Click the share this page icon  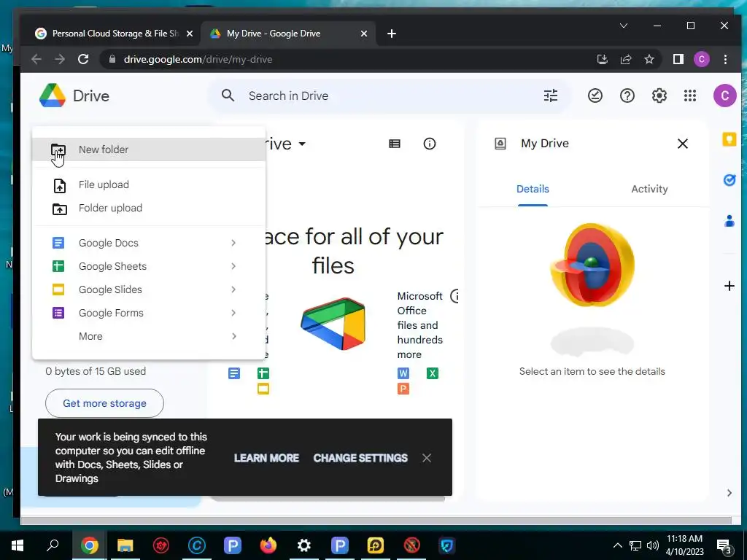[625, 60]
